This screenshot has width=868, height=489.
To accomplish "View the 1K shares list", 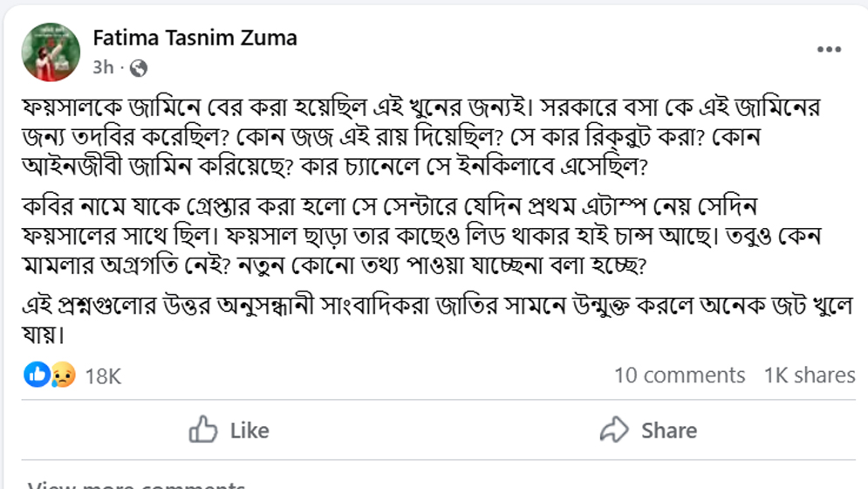I will [809, 375].
